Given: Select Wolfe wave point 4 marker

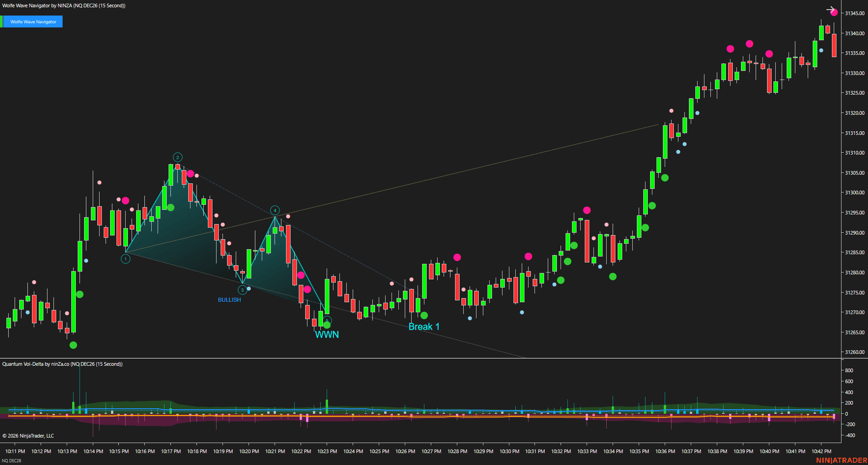Looking at the screenshot, I should tap(275, 210).
